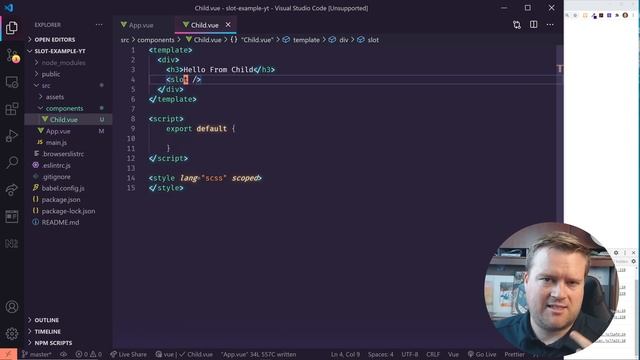The image size is (640, 360).
Task: Open .gitignore file
Action: tap(56, 177)
